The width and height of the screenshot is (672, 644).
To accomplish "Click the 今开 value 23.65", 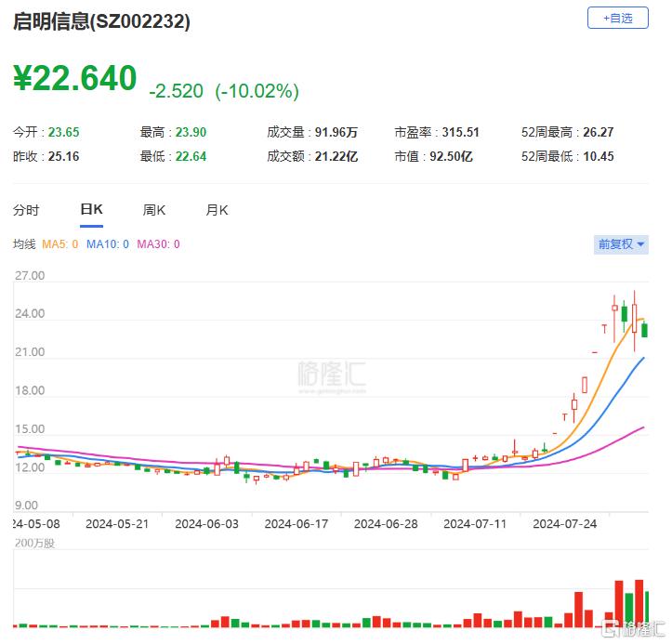I will click(x=63, y=132).
